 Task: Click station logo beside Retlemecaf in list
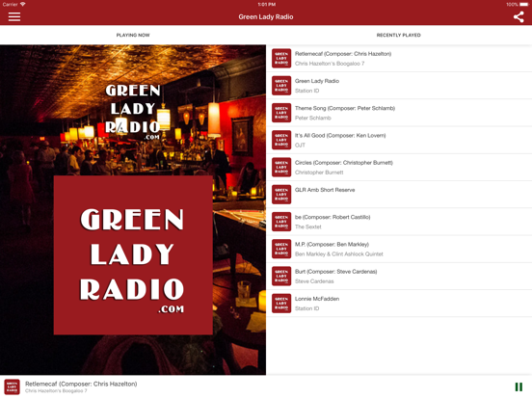(x=281, y=59)
